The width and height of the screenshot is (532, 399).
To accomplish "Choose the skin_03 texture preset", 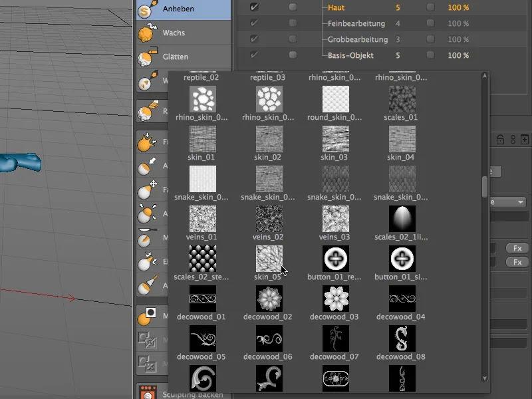I will 336,139.
